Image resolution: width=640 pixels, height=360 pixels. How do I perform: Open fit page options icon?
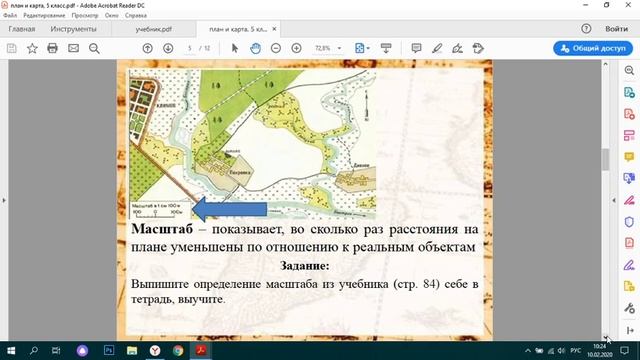tap(362, 48)
